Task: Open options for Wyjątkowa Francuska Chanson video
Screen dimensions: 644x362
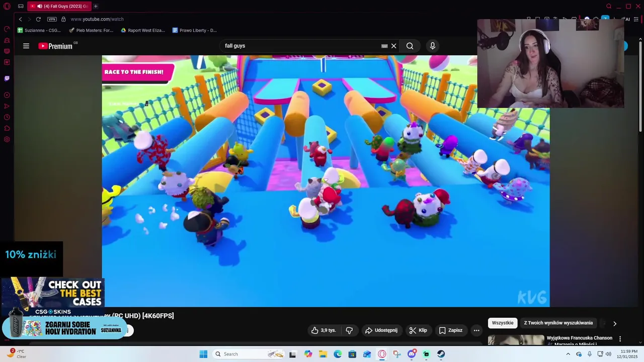Action: coord(620,339)
